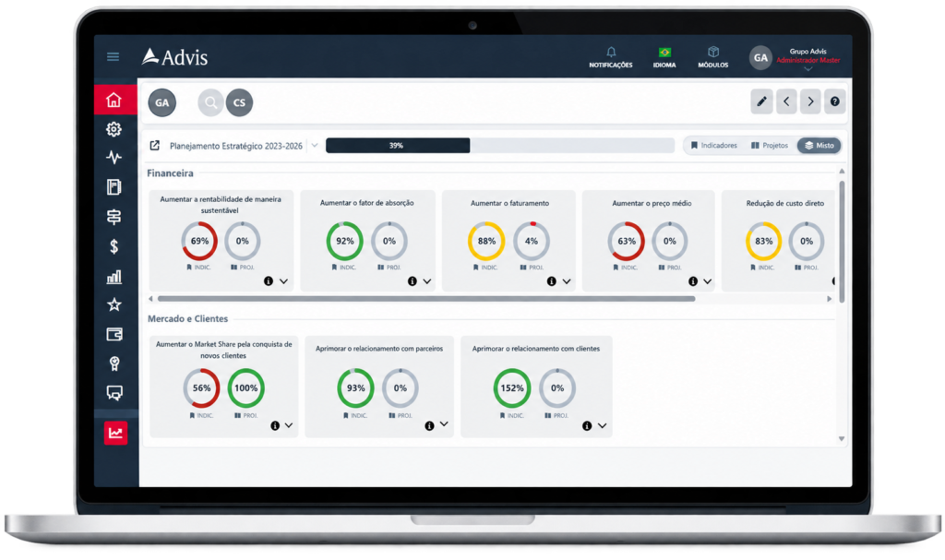Click the next arrow button
The width and height of the screenshot is (945, 560).
(810, 101)
